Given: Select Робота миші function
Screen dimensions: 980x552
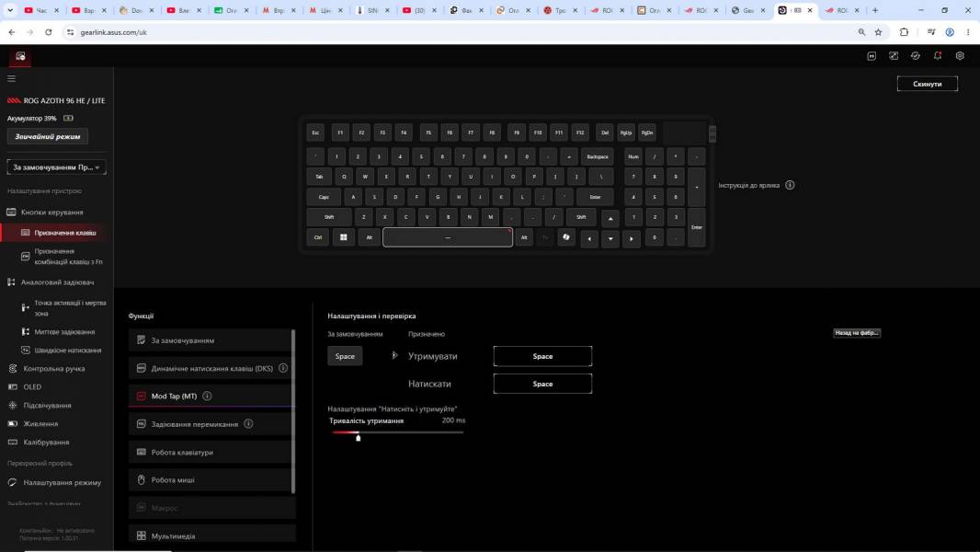Looking at the screenshot, I should tap(211, 479).
